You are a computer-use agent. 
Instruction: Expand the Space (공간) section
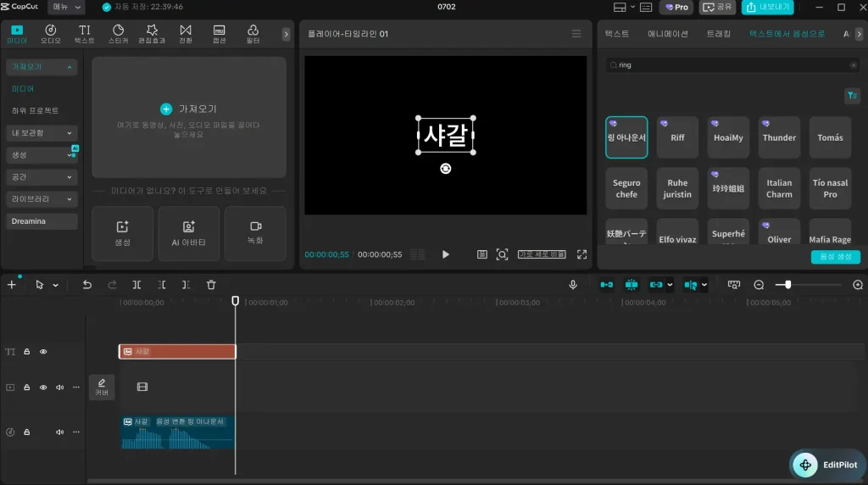(x=42, y=177)
